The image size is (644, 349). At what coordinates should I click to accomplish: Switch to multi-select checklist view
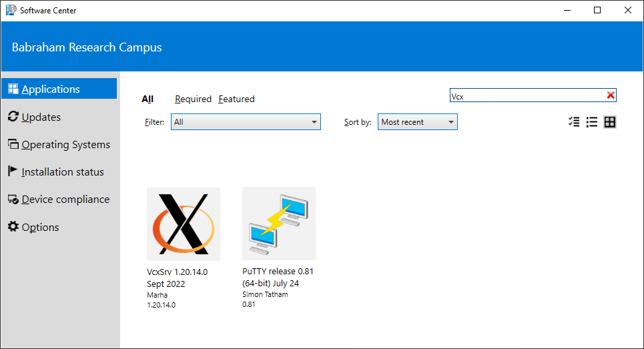(573, 122)
